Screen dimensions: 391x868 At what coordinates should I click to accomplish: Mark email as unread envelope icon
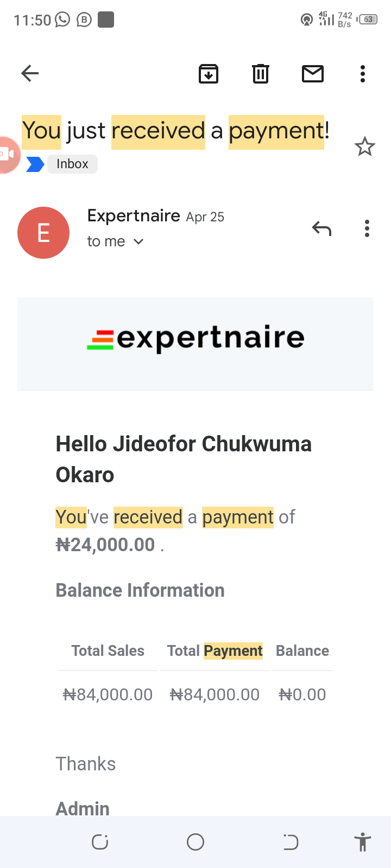[x=313, y=73]
